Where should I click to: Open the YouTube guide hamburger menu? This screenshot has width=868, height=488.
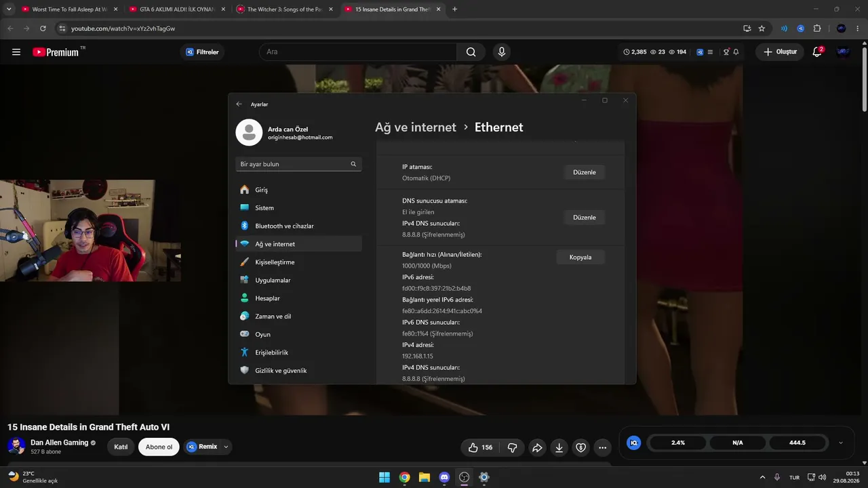coord(16,52)
